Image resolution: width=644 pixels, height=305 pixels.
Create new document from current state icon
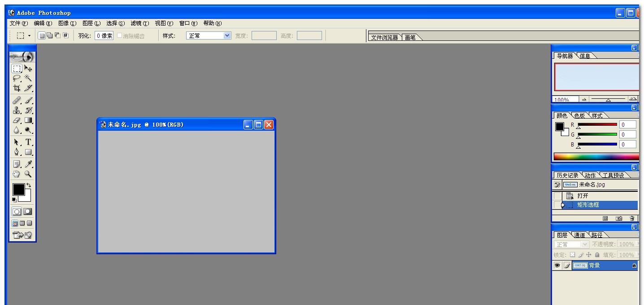coord(605,218)
